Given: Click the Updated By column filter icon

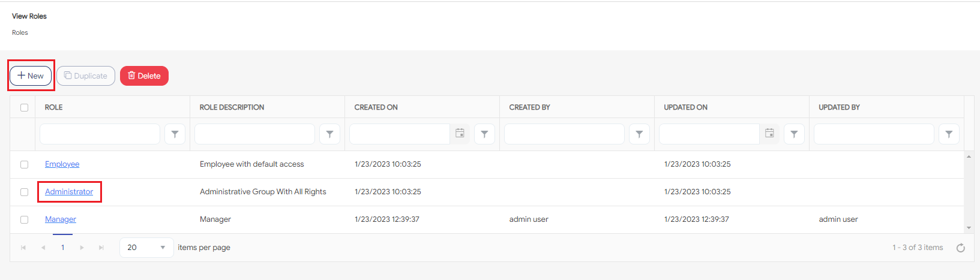Looking at the screenshot, I should tap(949, 134).
